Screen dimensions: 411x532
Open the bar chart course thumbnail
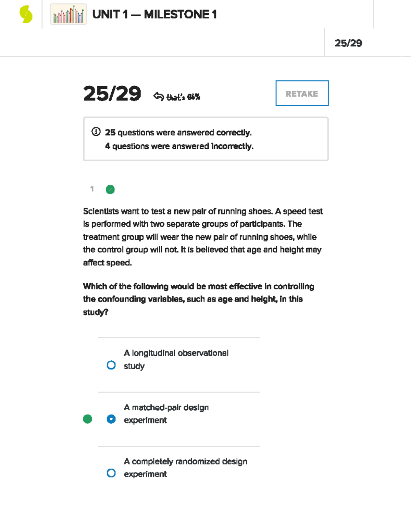[68, 15]
